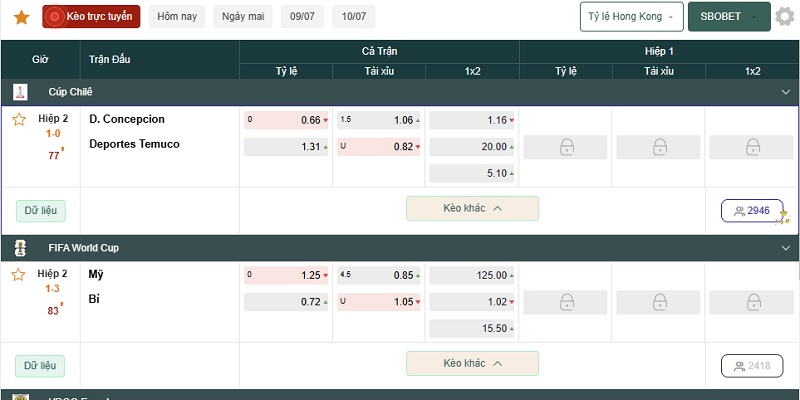Screen dimensions: 800x400
Task: Select 1x2 odds 125.00 for Mỹ
Action: click(472, 276)
